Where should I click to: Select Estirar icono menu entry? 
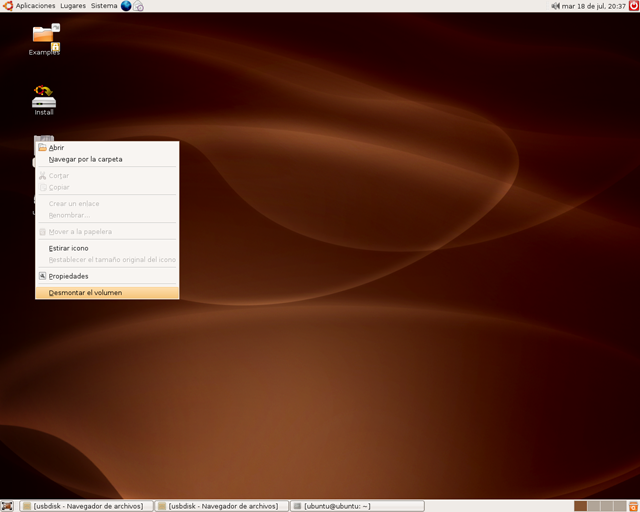[68, 248]
